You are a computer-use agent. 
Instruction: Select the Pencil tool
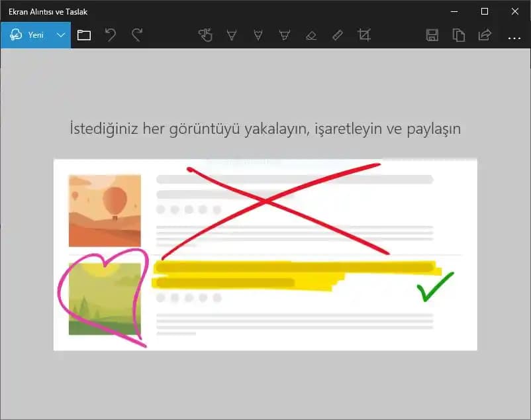pos(258,35)
